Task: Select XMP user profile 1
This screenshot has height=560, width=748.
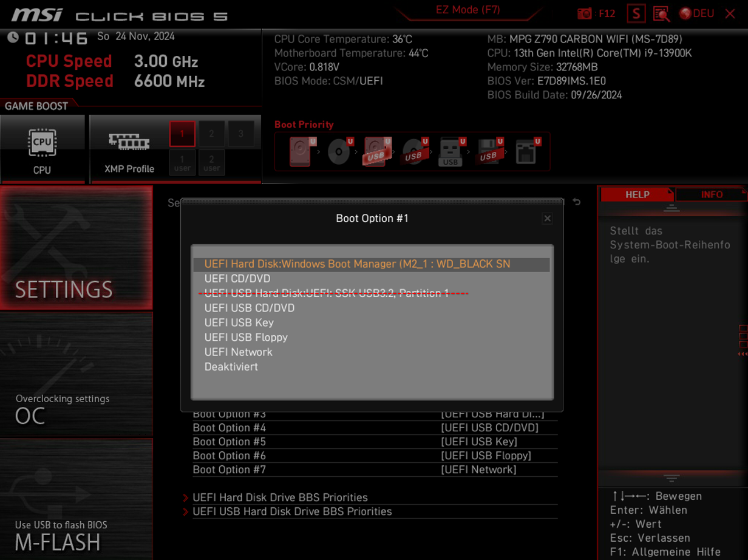Action: pyautogui.click(x=182, y=163)
